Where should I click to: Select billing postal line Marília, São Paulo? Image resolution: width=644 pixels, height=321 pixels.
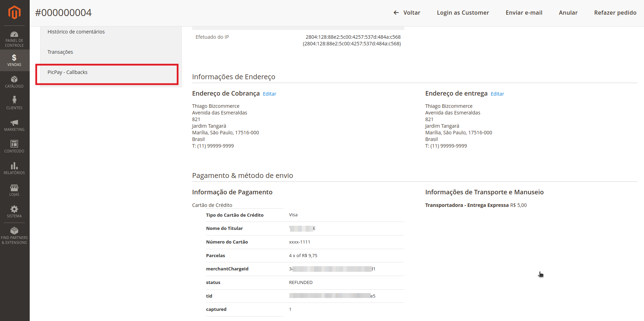pyautogui.click(x=225, y=133)
